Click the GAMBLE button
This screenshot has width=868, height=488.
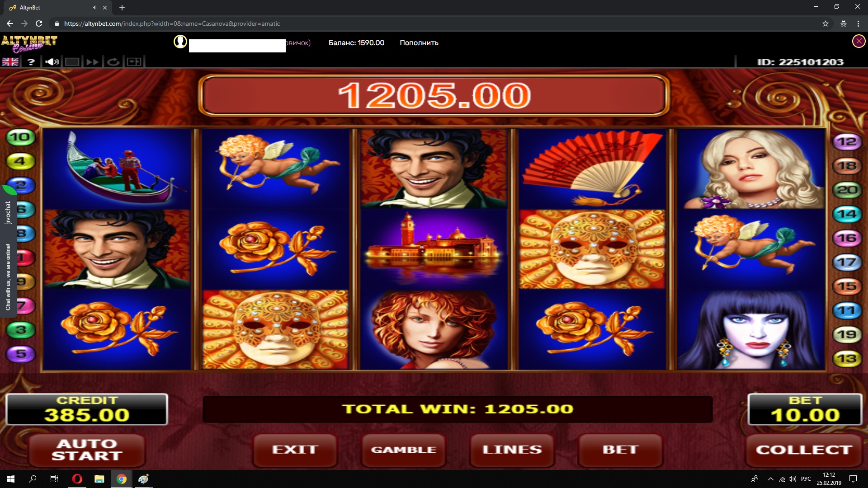404,450
